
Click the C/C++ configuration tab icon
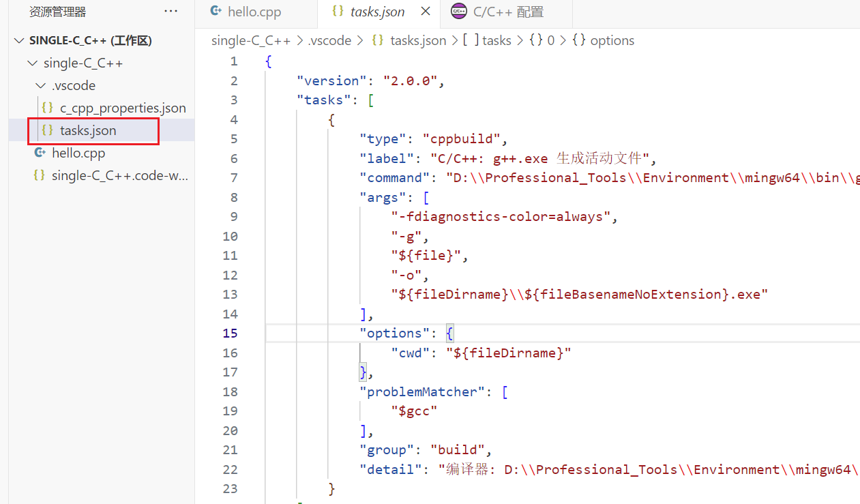(x=459, y=12)
